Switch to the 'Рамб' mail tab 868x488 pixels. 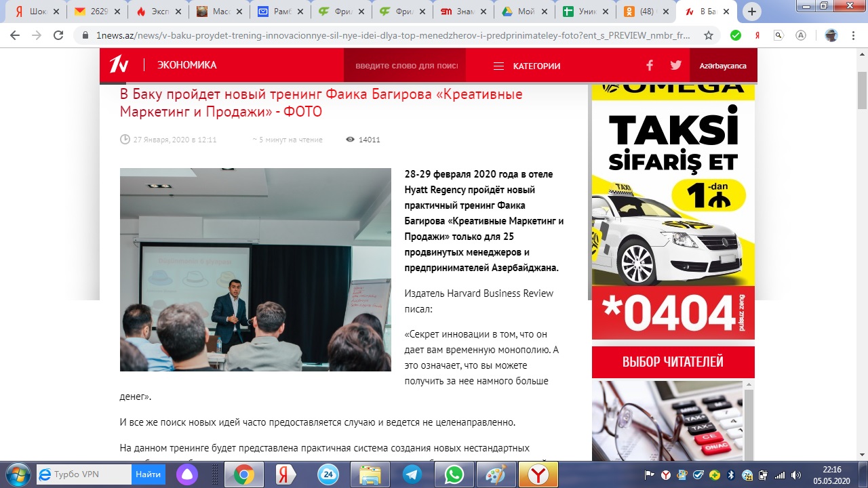pos(281,12)
